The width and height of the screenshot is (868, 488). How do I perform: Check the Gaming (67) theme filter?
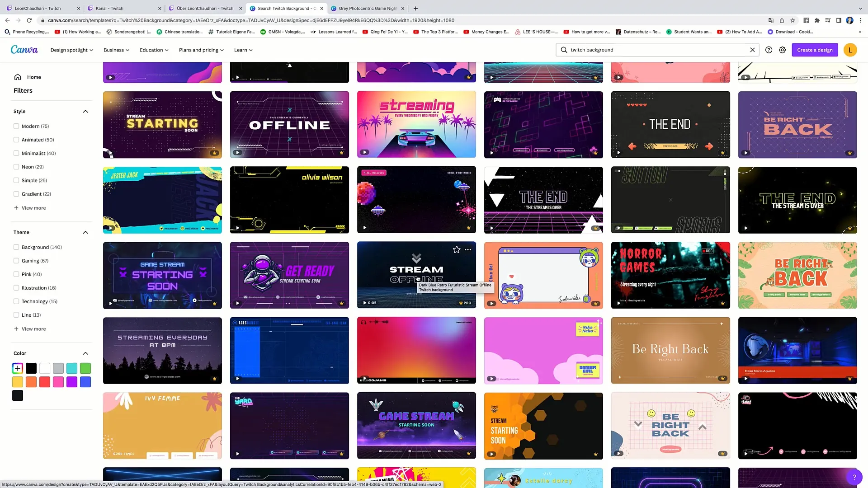(x=16, y=261)
